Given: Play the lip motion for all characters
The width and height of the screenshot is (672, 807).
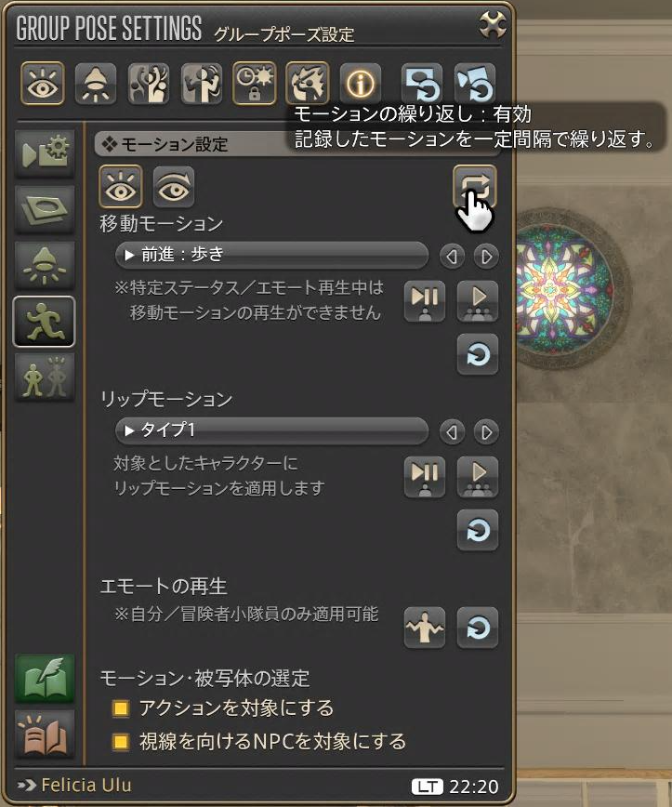Looking at the screenshot, I should (478, 477).
